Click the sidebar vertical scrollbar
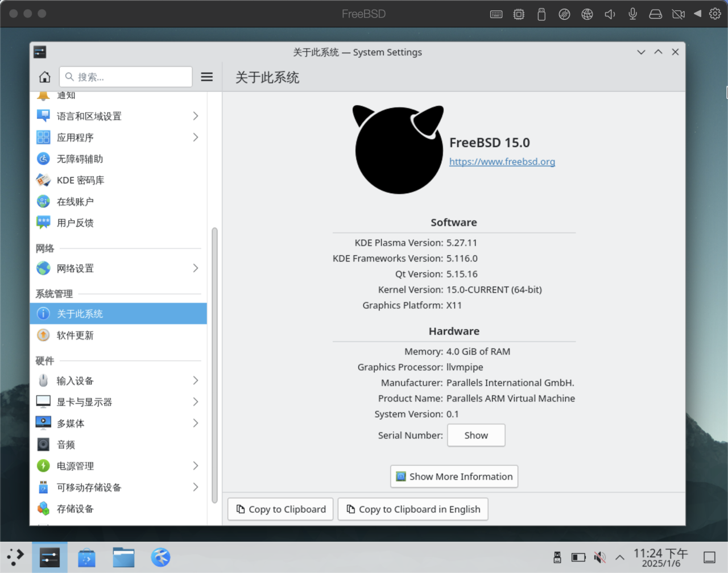 tap(214, 366)
